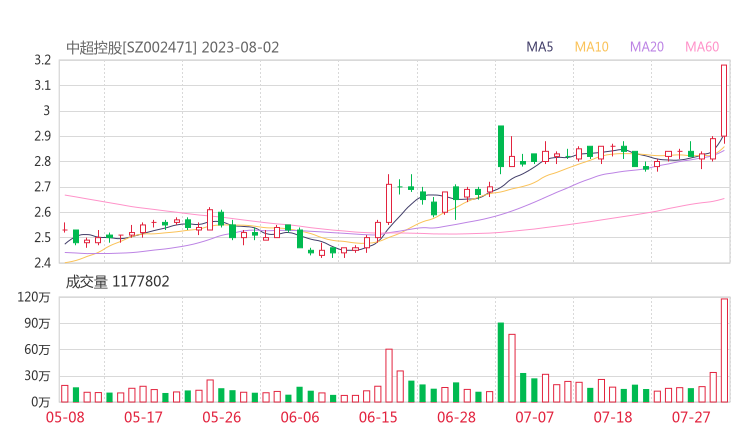The width and height of the screenshot is (740, 440).
Task: Click the 3.1 price axis label
Action: click(42, 85)
